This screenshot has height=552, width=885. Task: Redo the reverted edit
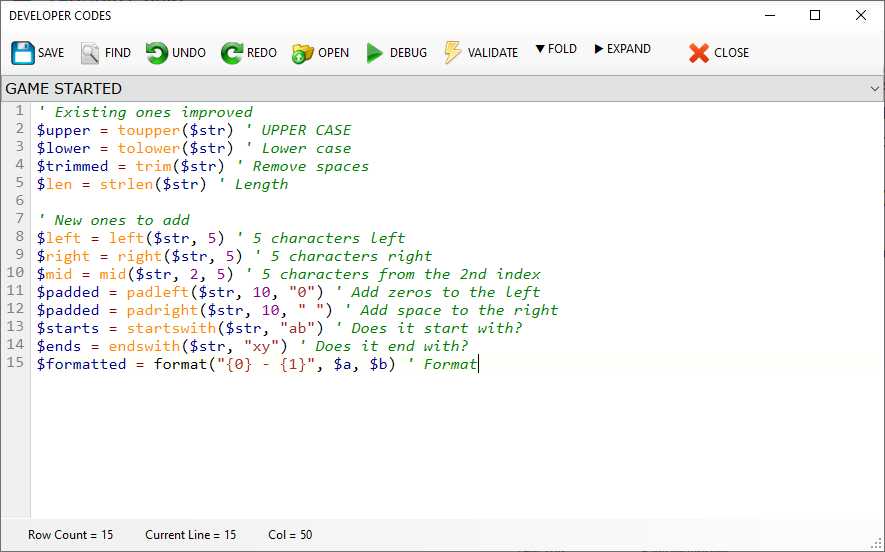232,53
